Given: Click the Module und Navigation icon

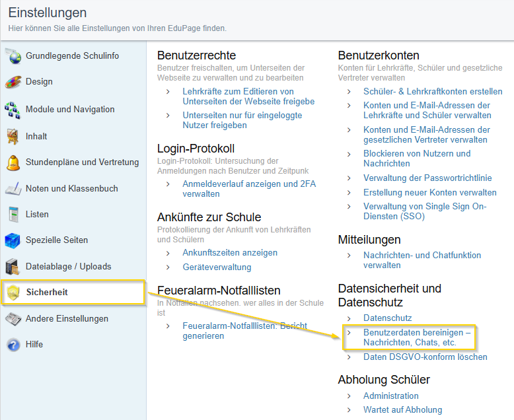Looking at the screenshot, I should click(13, 110).
